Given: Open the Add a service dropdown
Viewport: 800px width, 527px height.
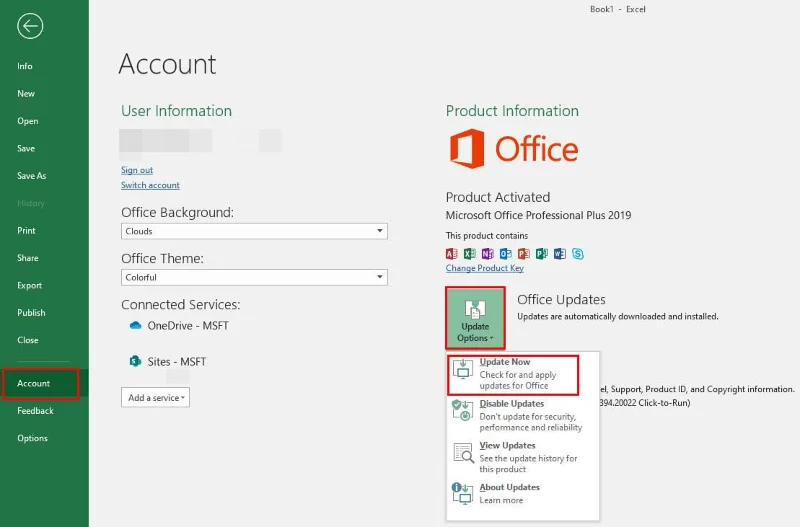Looking at the screenshot, I should [155, 397].
